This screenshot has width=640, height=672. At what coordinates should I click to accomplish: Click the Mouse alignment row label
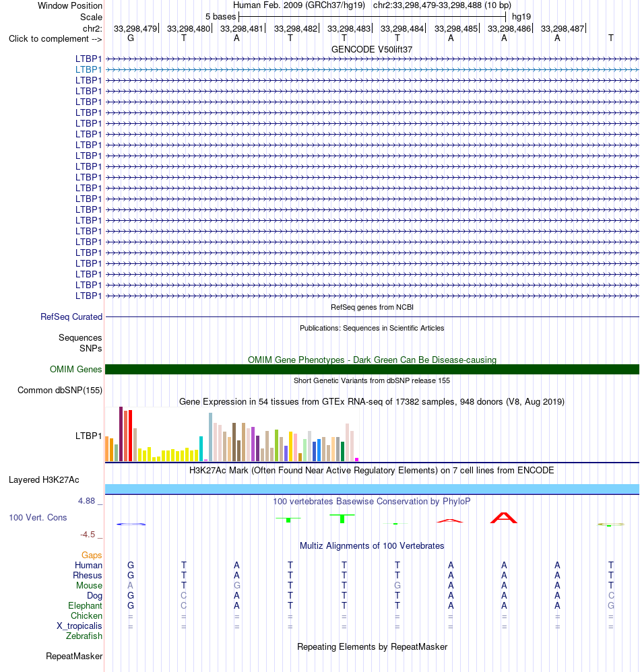[89, 585]
